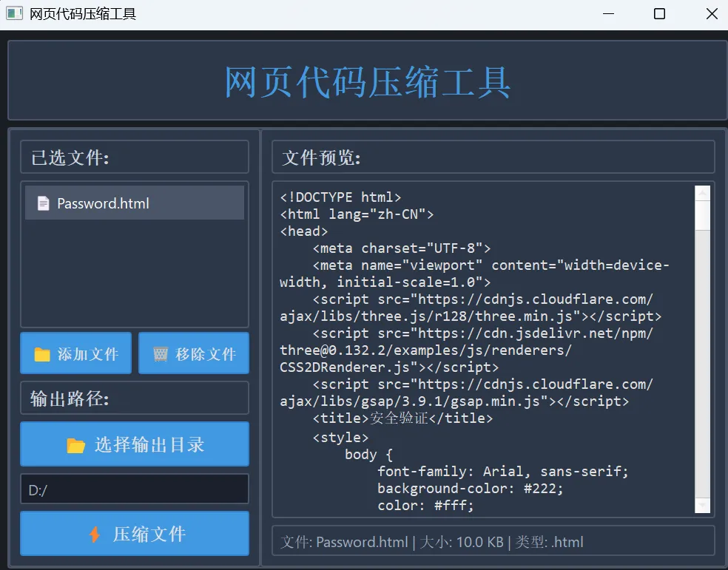Close the 网页代码压缩工具 window
The image size is (728, 570).
click(711, 14)
